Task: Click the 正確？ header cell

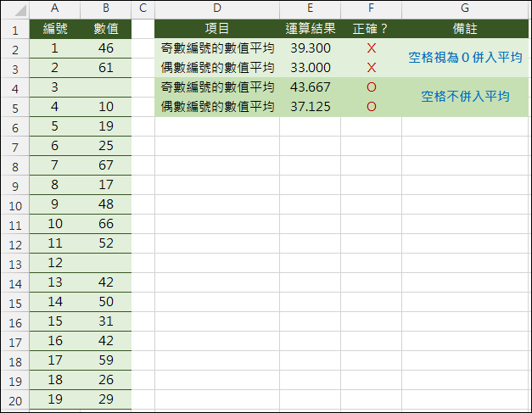Action: [371, 29]
